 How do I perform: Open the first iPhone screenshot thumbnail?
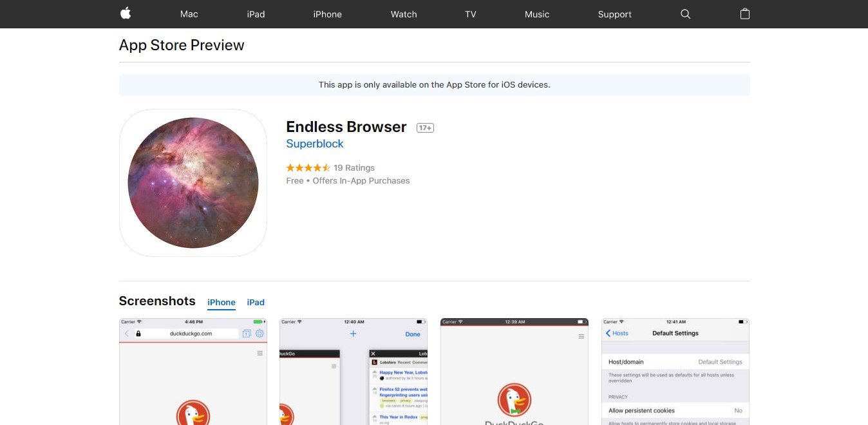point(193,372)
